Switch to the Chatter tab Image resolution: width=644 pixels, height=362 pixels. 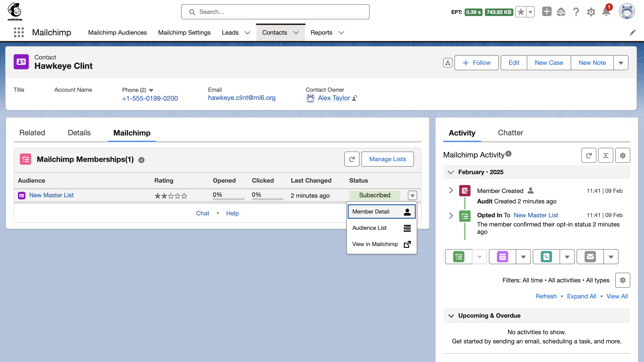click(510, 132)
